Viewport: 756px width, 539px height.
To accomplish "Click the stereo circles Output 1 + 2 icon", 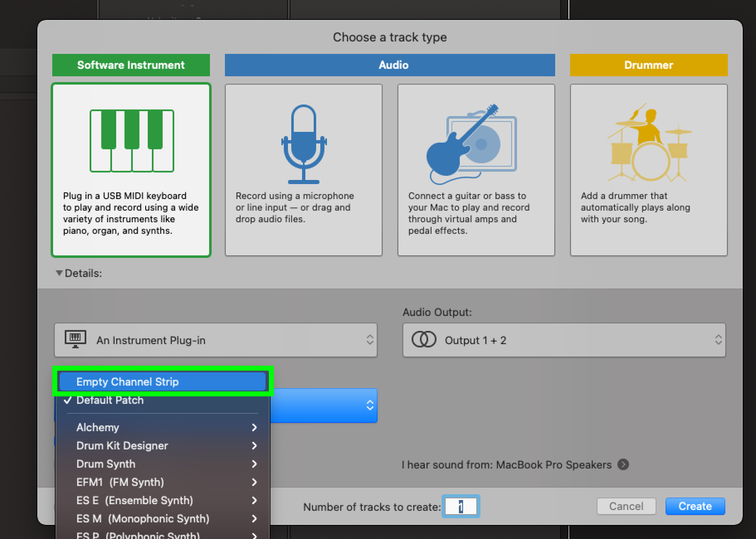I will (x=424, y=340).
